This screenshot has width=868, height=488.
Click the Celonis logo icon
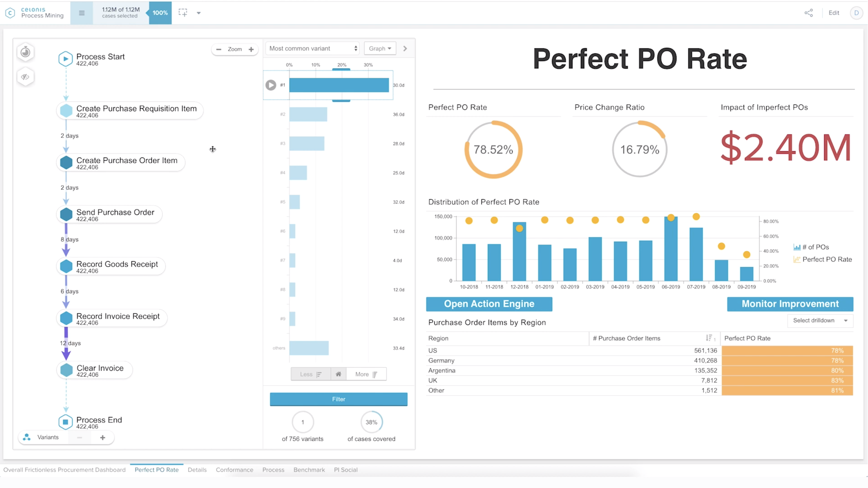(x=10, y=13)
